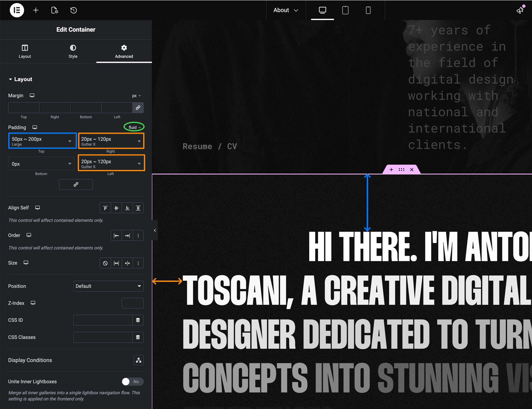This screenshot has height=409, width=532.
Task: Switch to mobile preview mode
Action: (x=368, y=10)
